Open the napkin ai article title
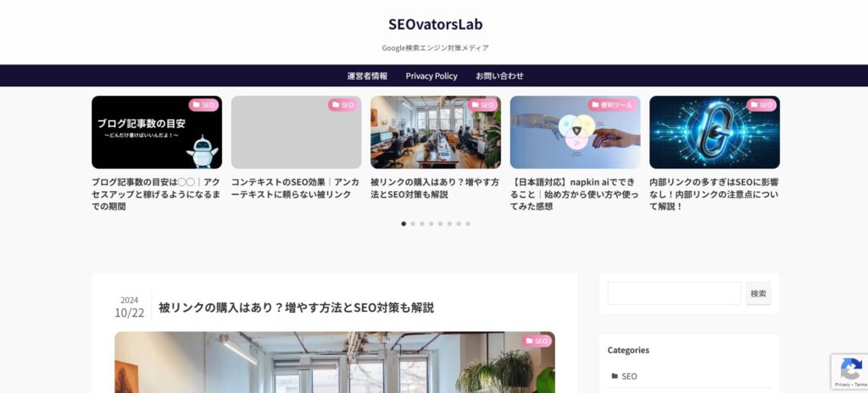 point(575,194)
